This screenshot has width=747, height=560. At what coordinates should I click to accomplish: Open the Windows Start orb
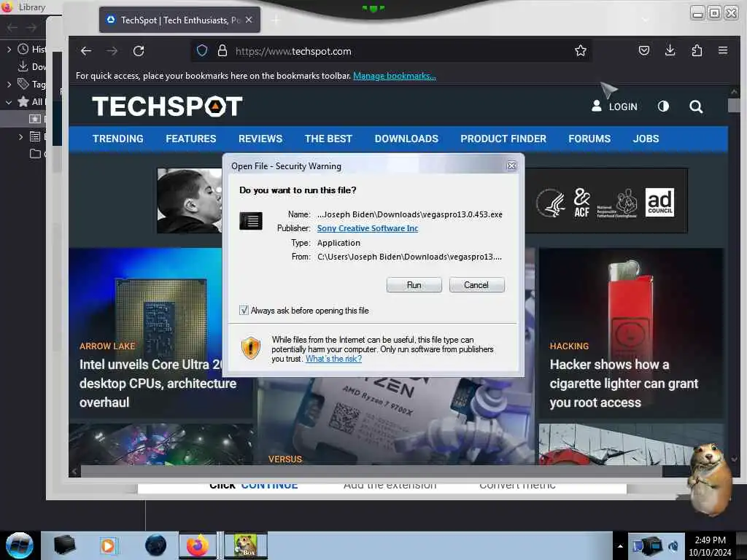pyautogui.click(x=20, y=545)
